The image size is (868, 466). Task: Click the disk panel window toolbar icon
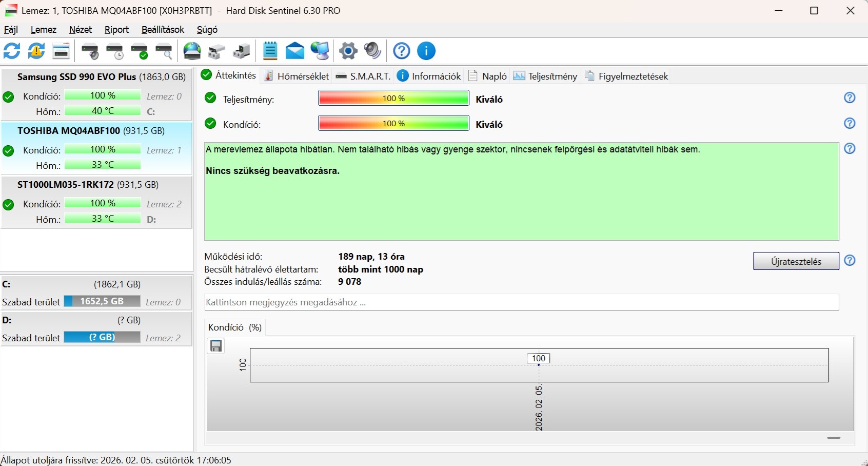pyautogui.click(x=61, y=51)
